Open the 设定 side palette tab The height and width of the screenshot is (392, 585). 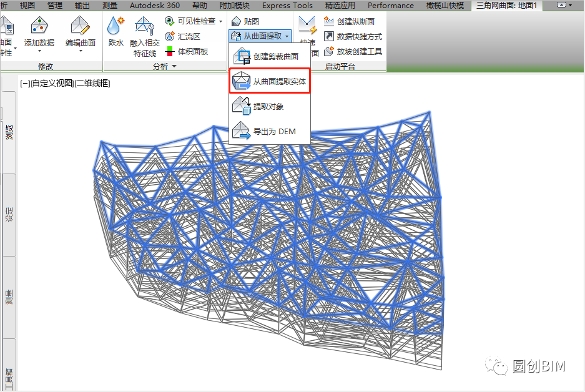(x=9, y=215)
